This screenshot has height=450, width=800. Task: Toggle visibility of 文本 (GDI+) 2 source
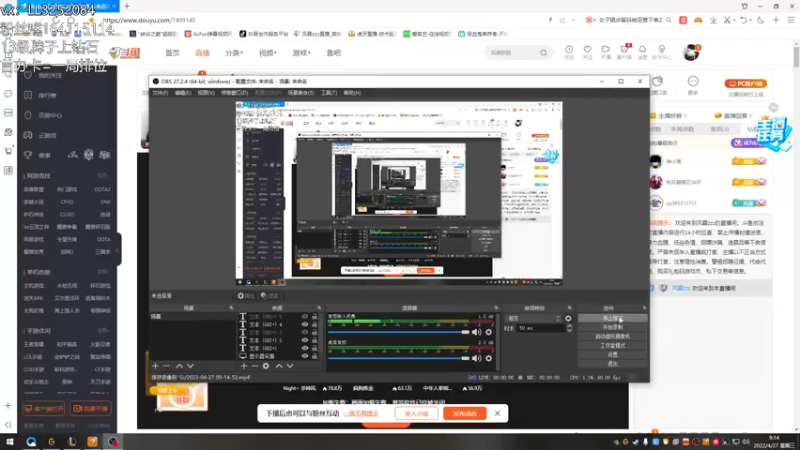(x=305, y=340)
